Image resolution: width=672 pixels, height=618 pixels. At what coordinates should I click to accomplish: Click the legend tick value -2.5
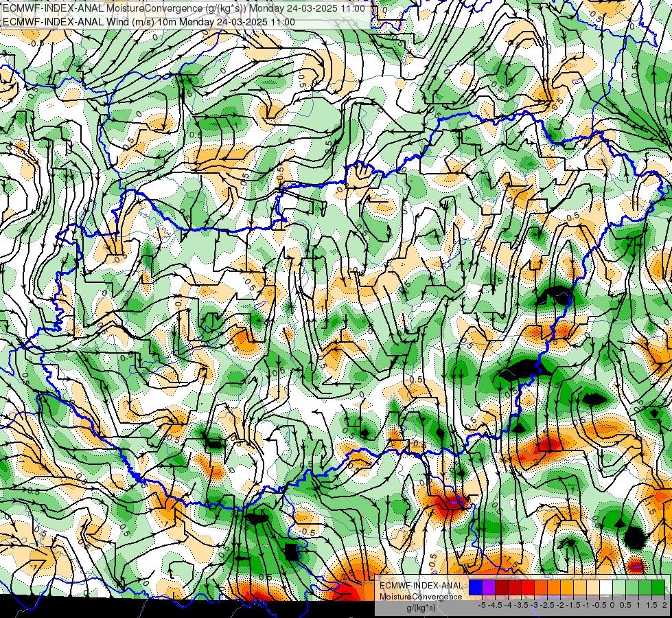pos(547,605)
